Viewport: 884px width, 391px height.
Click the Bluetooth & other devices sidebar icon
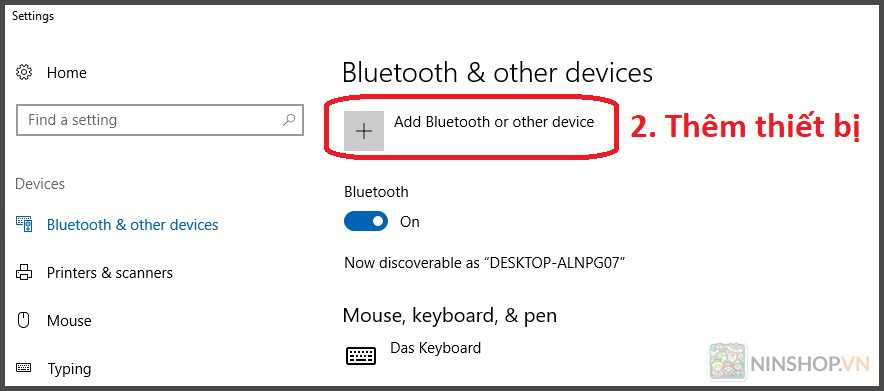point(24,224)
